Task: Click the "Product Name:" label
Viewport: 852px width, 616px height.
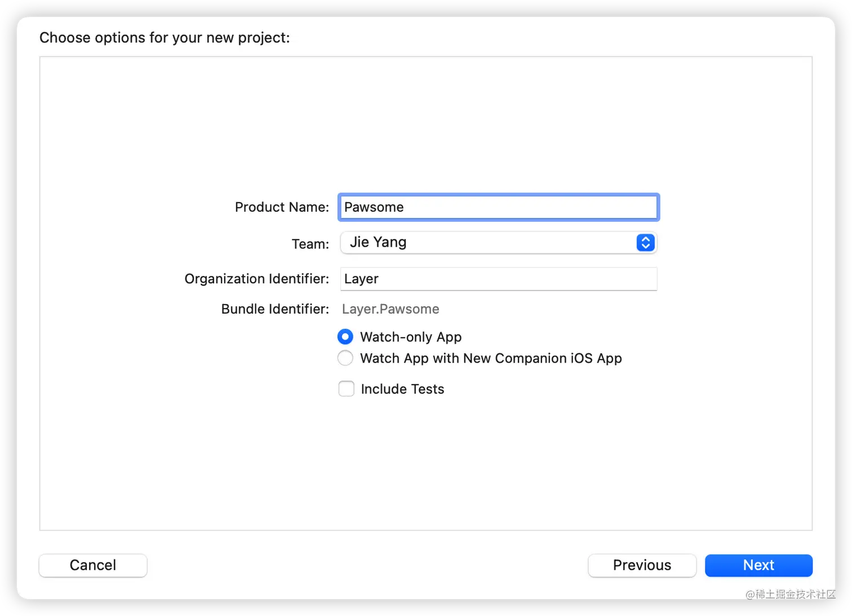Action: pyautogui.click(x=282, y=207)
